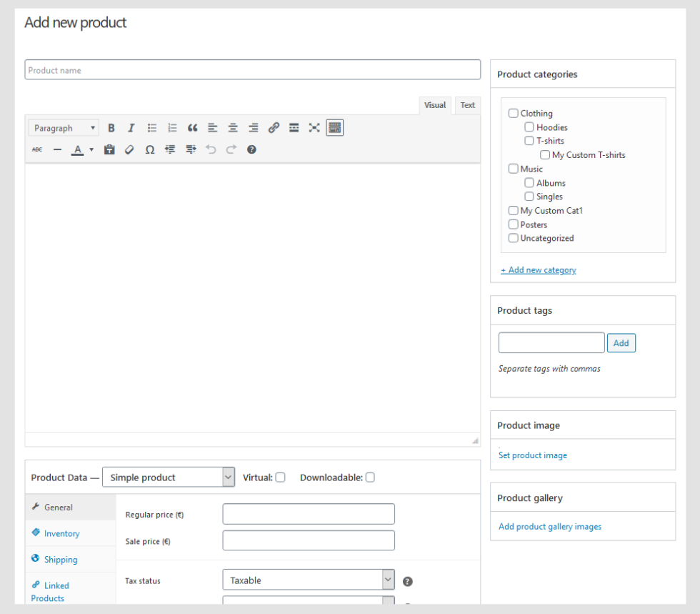The image size is (700, 614).
Task: Check My Custom T-shirts category
Action: coord(544,155)
